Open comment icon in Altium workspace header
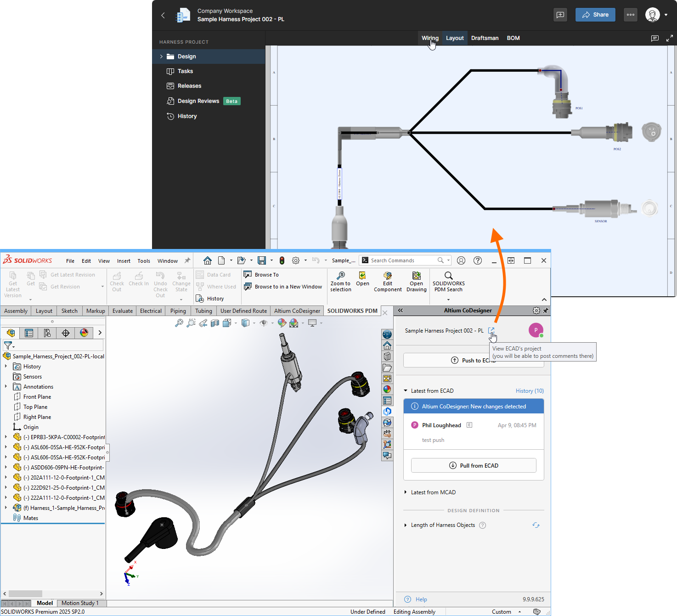This screenshot has height=616, width=677. 560,15
